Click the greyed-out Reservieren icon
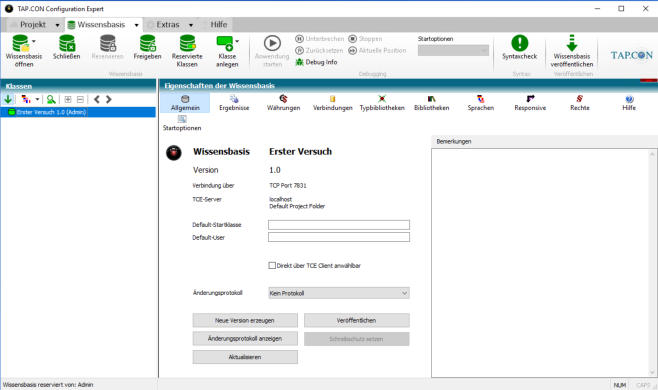Image resolution: width=658 pixels, height=390 pixels. [107, 43]
